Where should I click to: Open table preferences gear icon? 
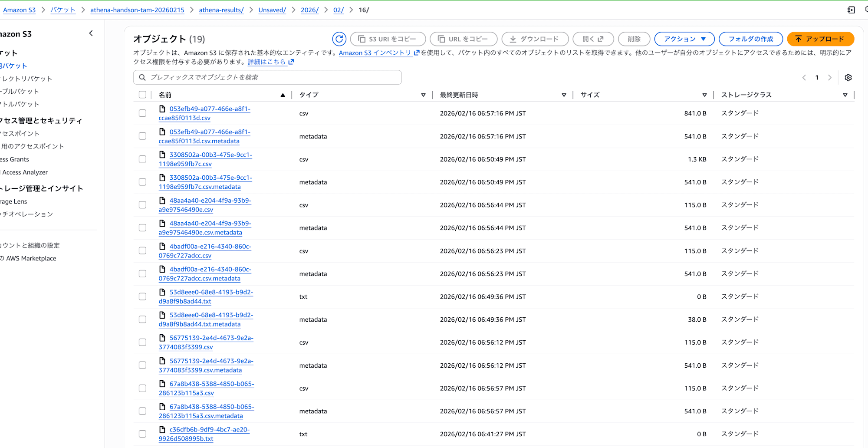point(848,78)
